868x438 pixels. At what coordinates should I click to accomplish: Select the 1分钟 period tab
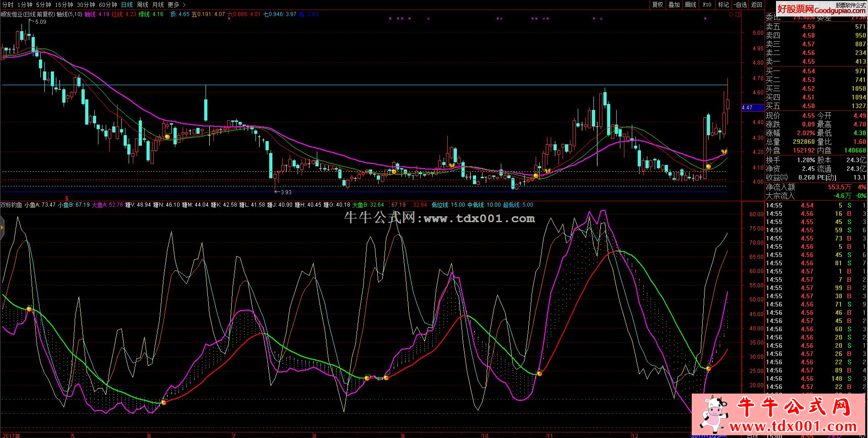coord(25,5)
